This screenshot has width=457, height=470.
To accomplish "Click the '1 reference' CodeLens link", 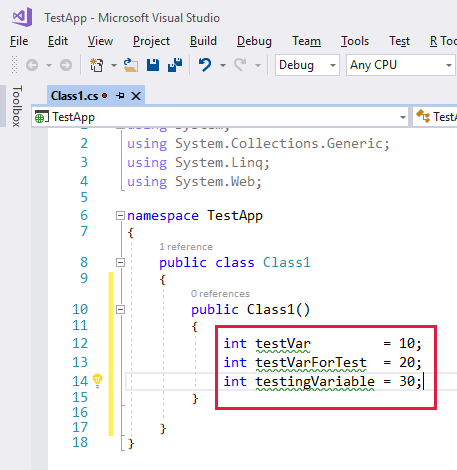I will pos(186,247).
